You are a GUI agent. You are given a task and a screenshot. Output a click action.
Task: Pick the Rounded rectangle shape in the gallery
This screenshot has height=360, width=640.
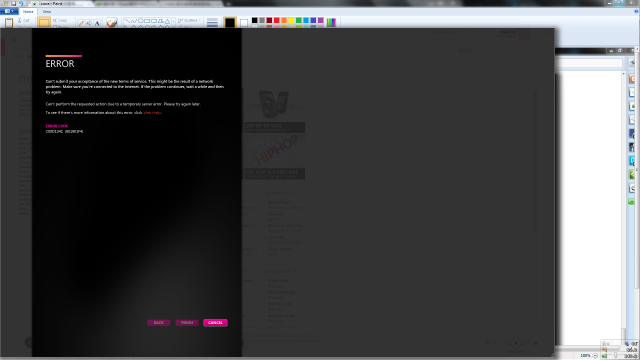(x=154, y=21)
